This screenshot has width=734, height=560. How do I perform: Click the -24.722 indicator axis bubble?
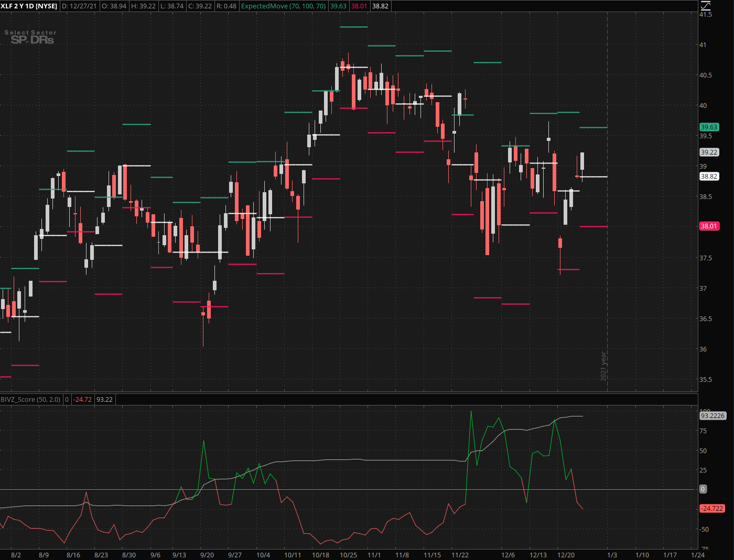(712, 509)
